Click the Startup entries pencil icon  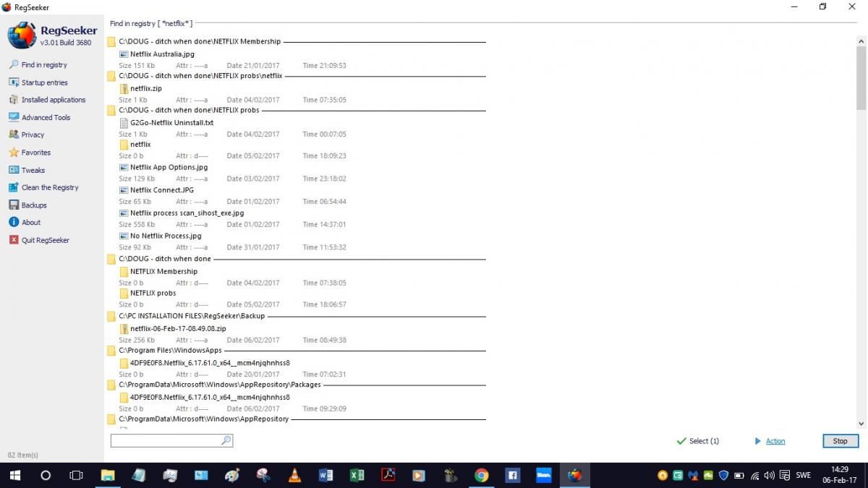(x=14, y=82)
